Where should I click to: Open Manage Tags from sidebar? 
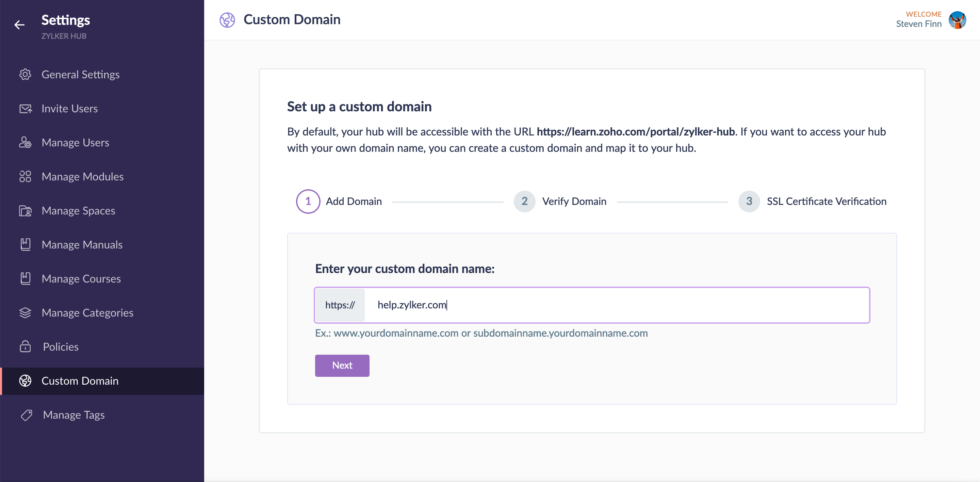coord(74,415)
